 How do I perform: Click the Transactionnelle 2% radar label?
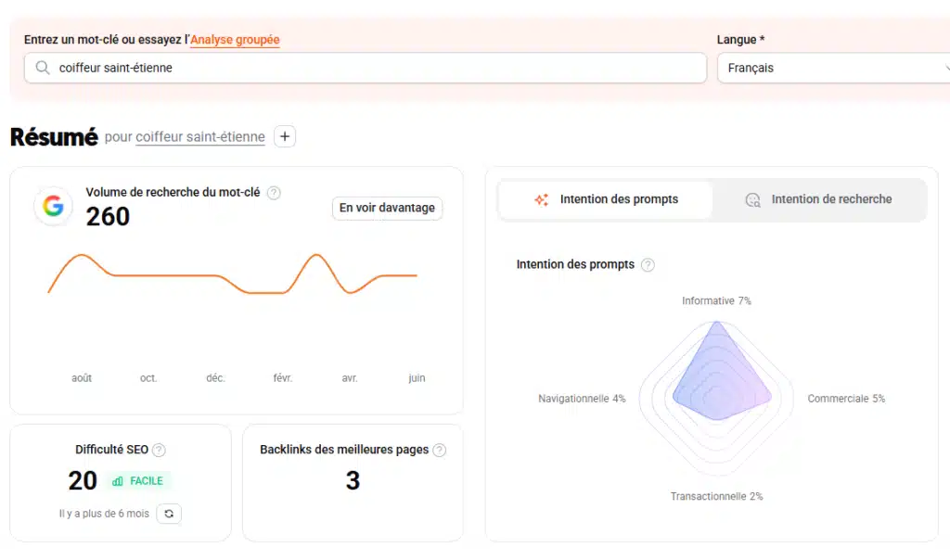tap(716, 496)
